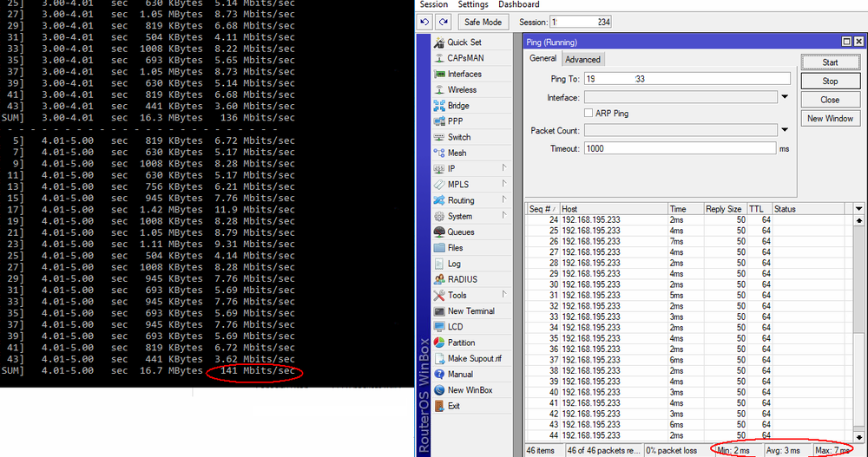The image size is (868, 457).
Task: Open the Mesh sidebar icon
Action: (439, 153)
